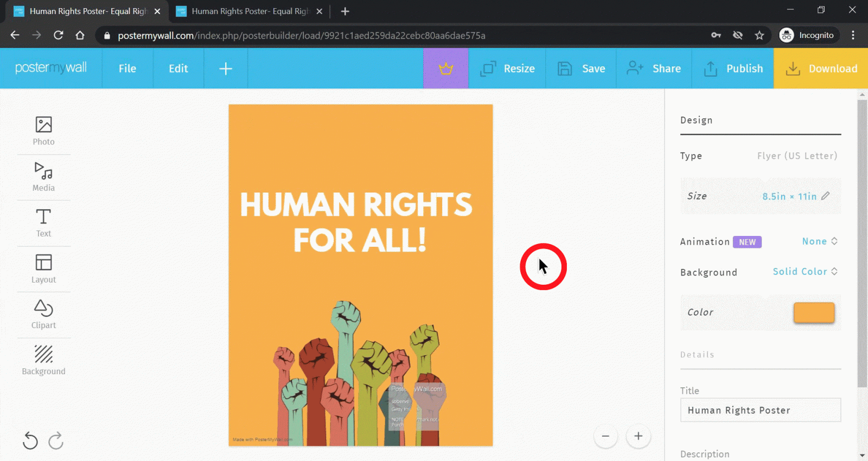The width and height of the screenshot is (868, 461).
Task: Go back in browser history
Action: tap(15, 35)
